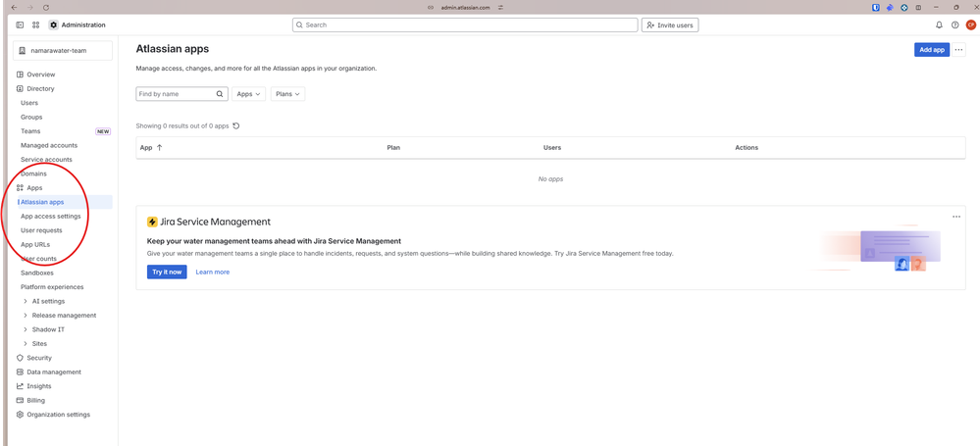Click the Users column header
This screenshot has width=980, height=446.
[552, 147]
